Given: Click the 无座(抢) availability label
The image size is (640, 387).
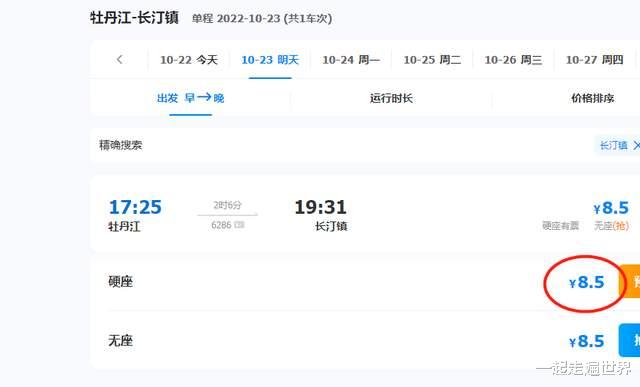Looking at the screenshot, I should click(x=611, y=225).
